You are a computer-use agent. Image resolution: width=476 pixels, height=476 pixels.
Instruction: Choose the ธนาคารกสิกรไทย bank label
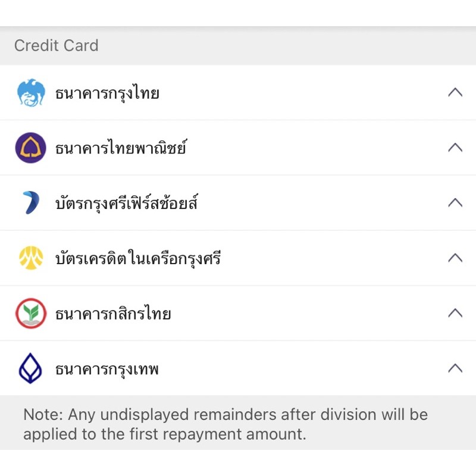(x=113, y=314)
